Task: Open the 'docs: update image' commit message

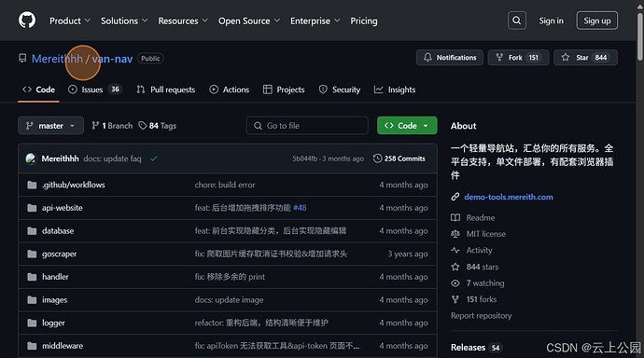Action: [x=230, y=300]
